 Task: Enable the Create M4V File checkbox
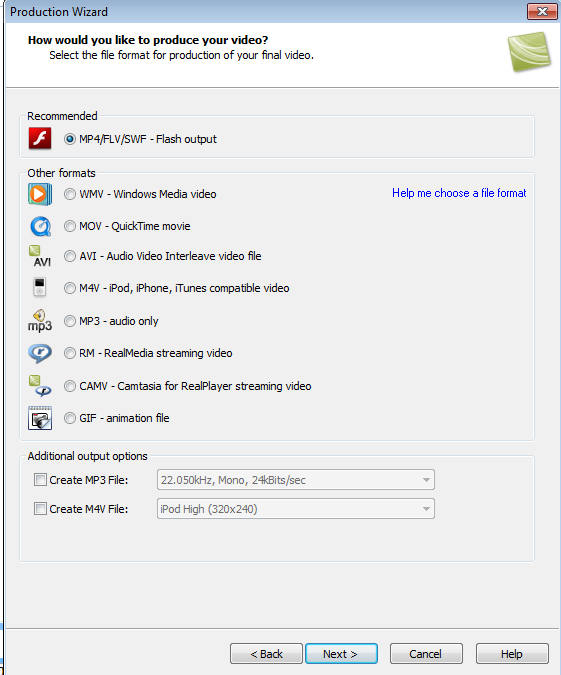click(40, 509)
